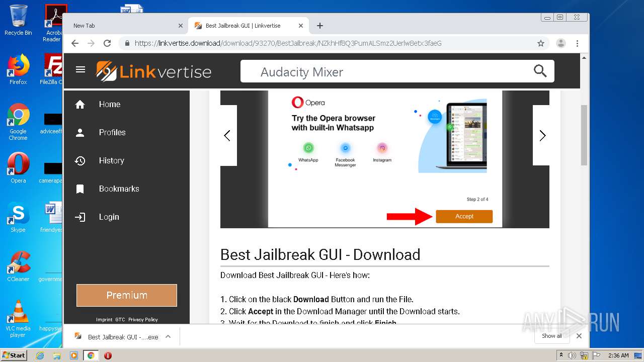This screenshot has height=362, width=644.
Task: Click the Chrome taskbar button
Action: pyautogui.click(x=91, y=355)
